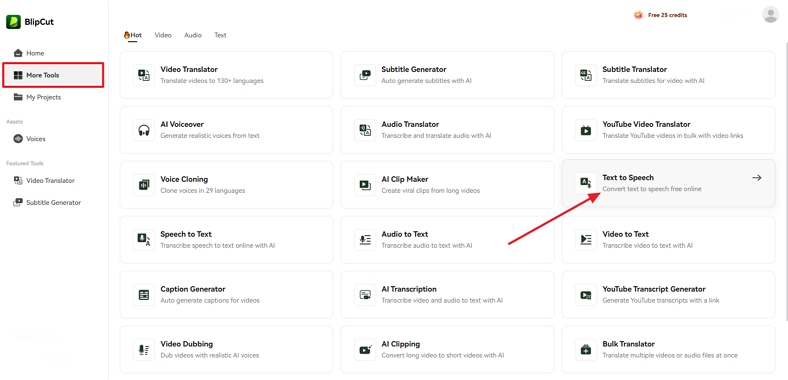Click the AI Voiceover headphones icon
This screenshot has width=788, height=380.
[144, 130]
